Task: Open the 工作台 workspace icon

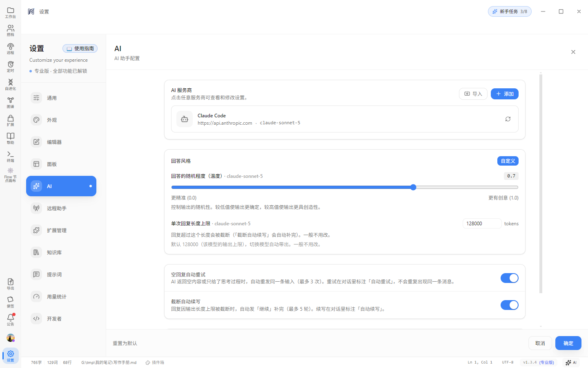Action: pos(11,12)
